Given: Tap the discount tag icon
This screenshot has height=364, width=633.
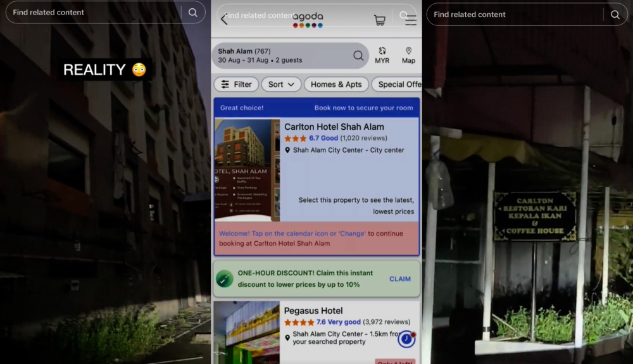Looking at the screenshot, I should click(225, 279).
